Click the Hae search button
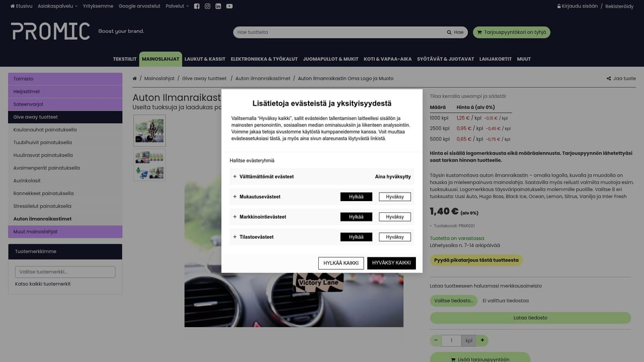644x362 pixels. pyautogui.click(x=455, y=32)
